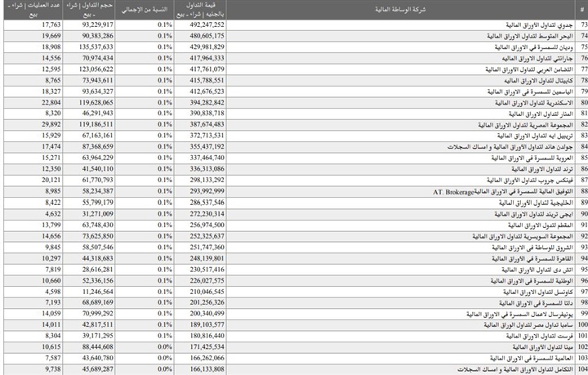Select row number 100
The width and height of the screenshot is (588, 375).
click(x=583, y=325)
